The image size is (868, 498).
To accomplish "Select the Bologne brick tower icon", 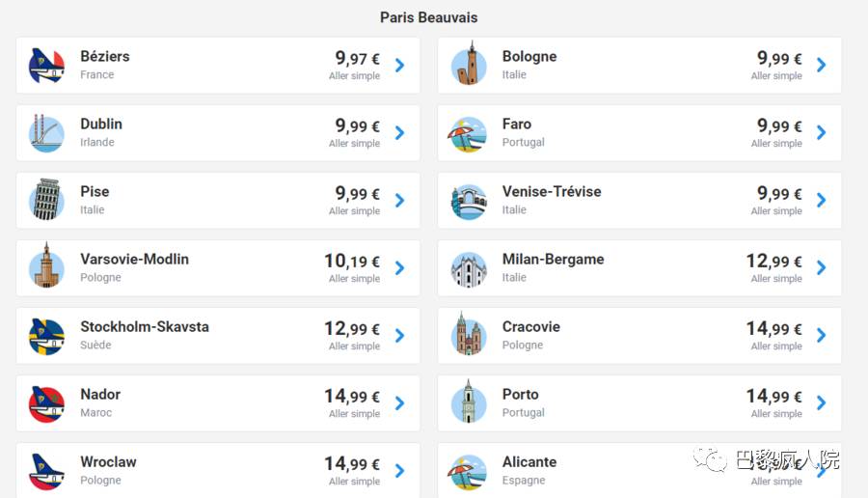I will [x=469, y=63].
